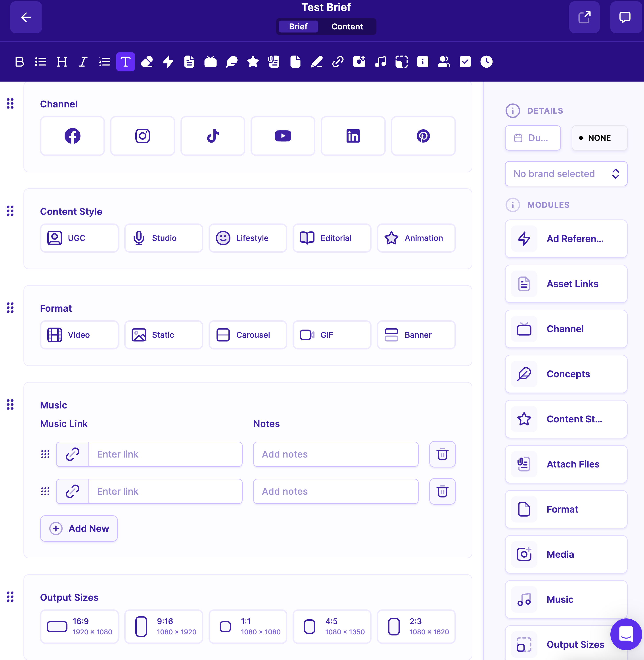Switch to the Content tab
The width and height of the screenshot is (644, 660).
pos(347,26)
